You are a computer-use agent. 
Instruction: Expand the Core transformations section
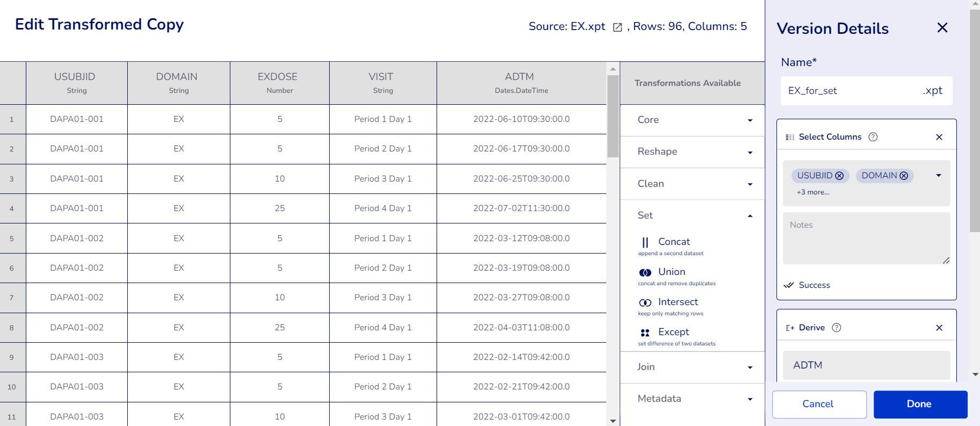tap(692, 120)
